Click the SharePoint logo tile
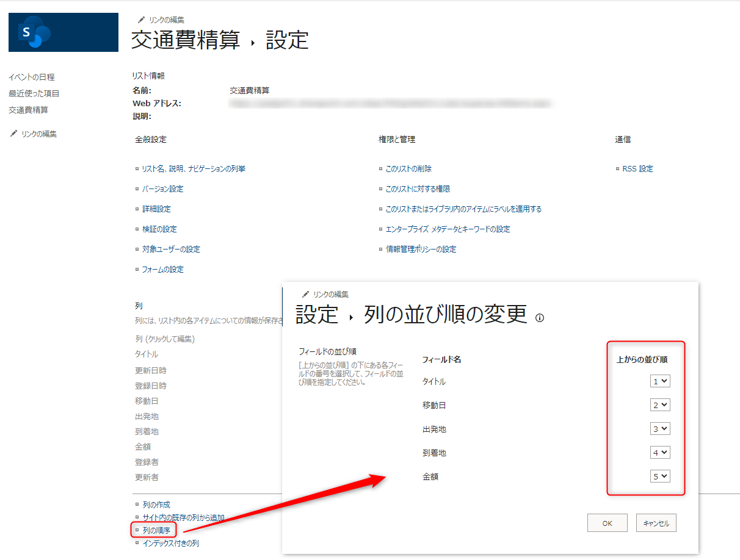Screen dimensions: 740x560 pos(63,32)
